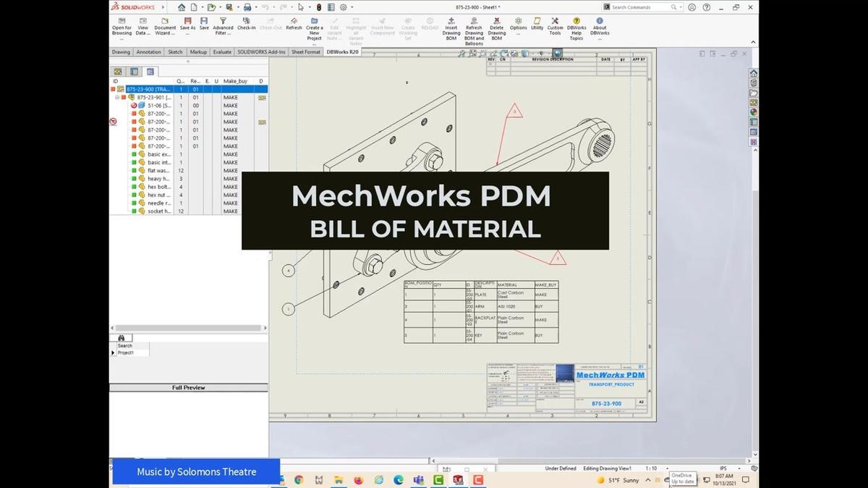The image size is (868, 488).
Task: Open the Drawing ribbon tab
Action: tap(121, 52)
